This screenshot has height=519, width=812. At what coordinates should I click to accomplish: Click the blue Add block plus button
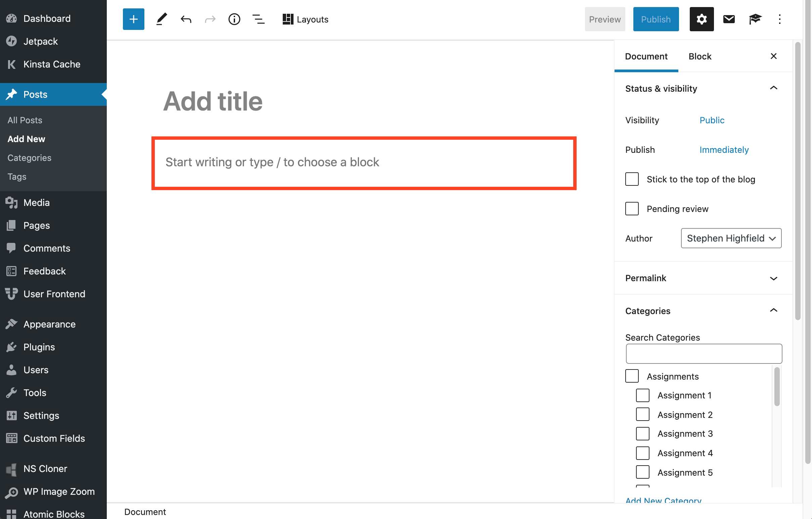133,19
